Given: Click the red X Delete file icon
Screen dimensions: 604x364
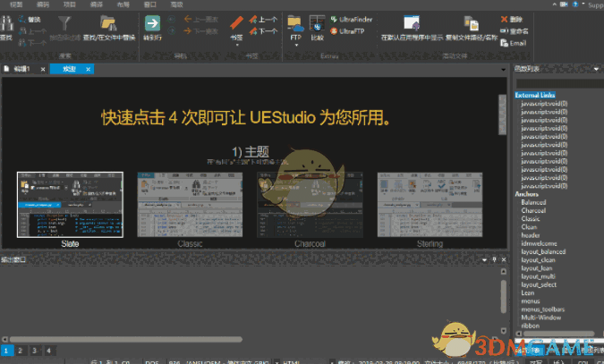Looking at the screenshot, I should [x=505, y=20].
